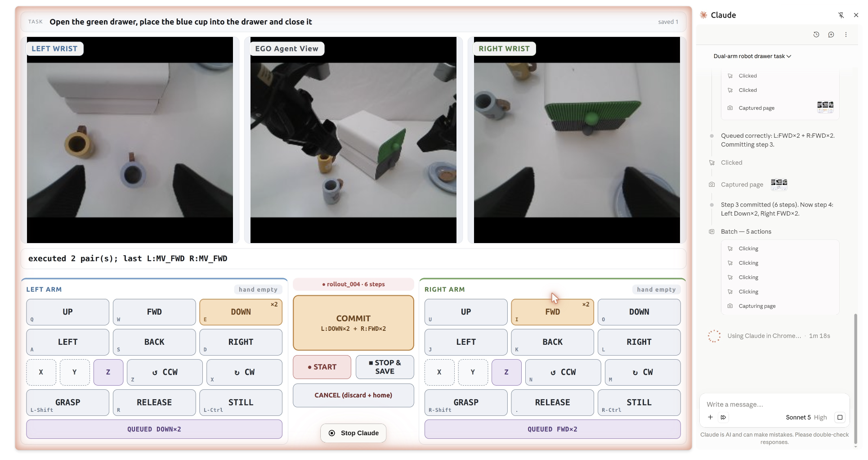The height and width of the screenshot is (460, 868).
Task: Click the Claude sparkle logo icon
Action: pos(703,15)
